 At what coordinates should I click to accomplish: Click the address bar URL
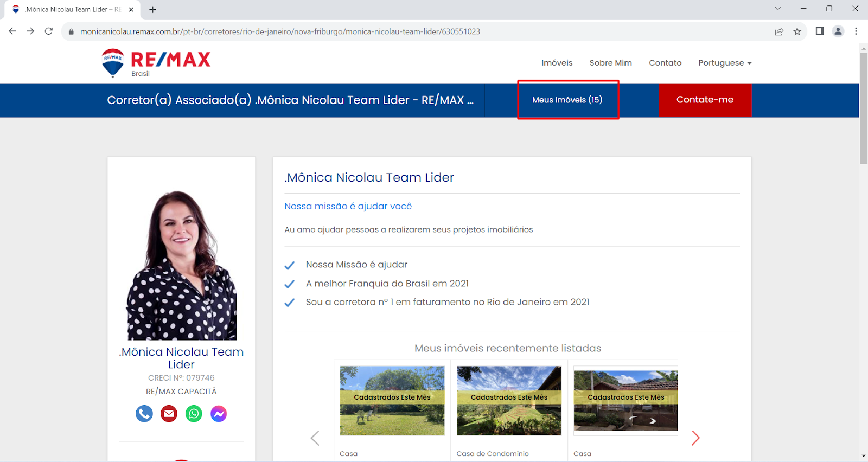[280, 31]
